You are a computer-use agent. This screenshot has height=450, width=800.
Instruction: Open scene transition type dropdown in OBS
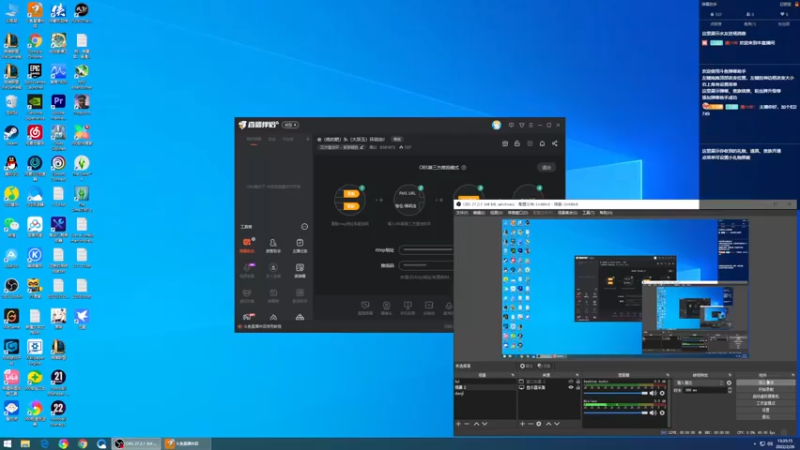[699, 383]
